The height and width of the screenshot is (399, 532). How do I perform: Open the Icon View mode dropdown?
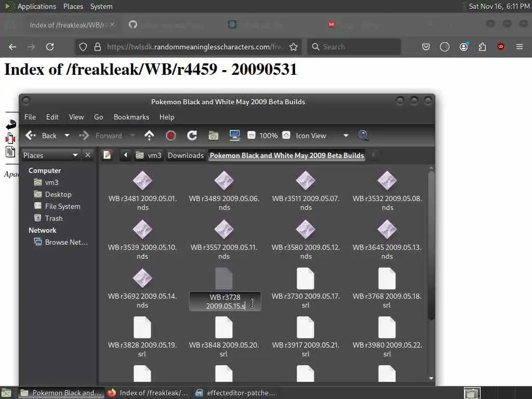coord(322,136)
